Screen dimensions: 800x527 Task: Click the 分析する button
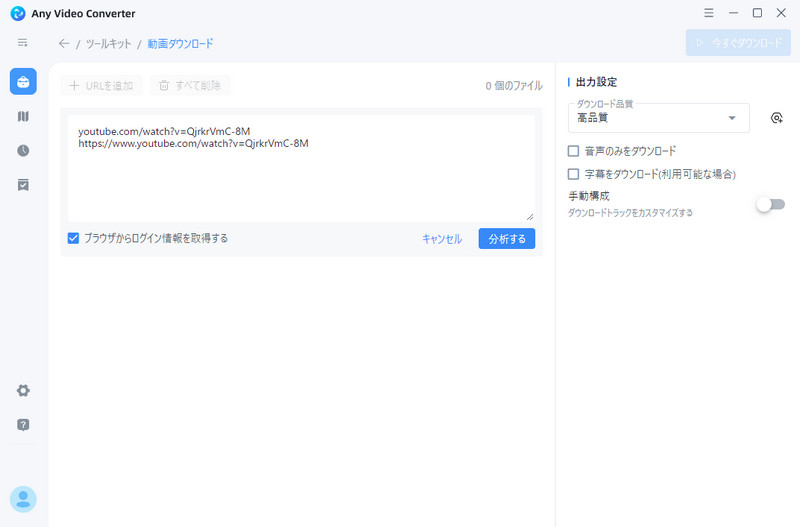pos(507,239)
